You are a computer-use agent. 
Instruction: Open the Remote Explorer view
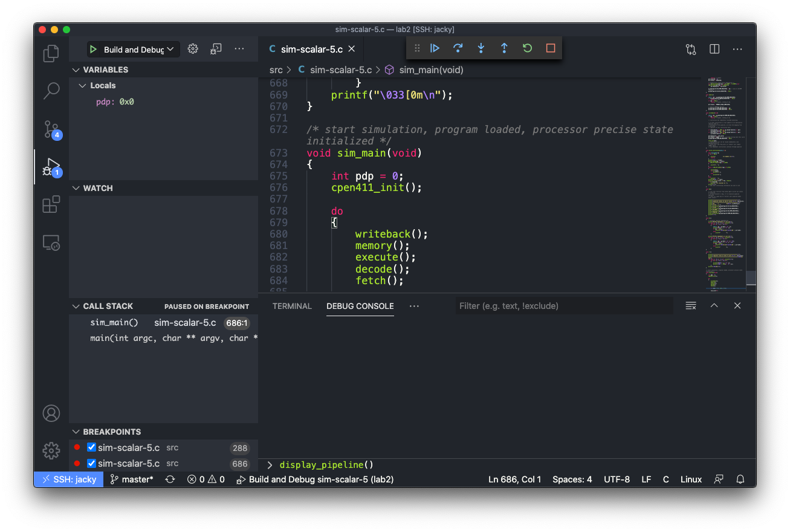pyautogui.click(x=51, y=242)
